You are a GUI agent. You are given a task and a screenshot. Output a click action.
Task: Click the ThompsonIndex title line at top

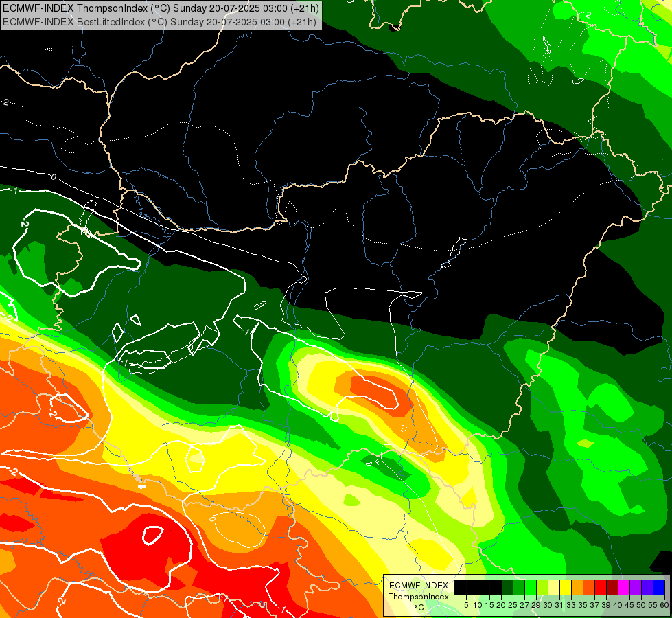[161, 8]
